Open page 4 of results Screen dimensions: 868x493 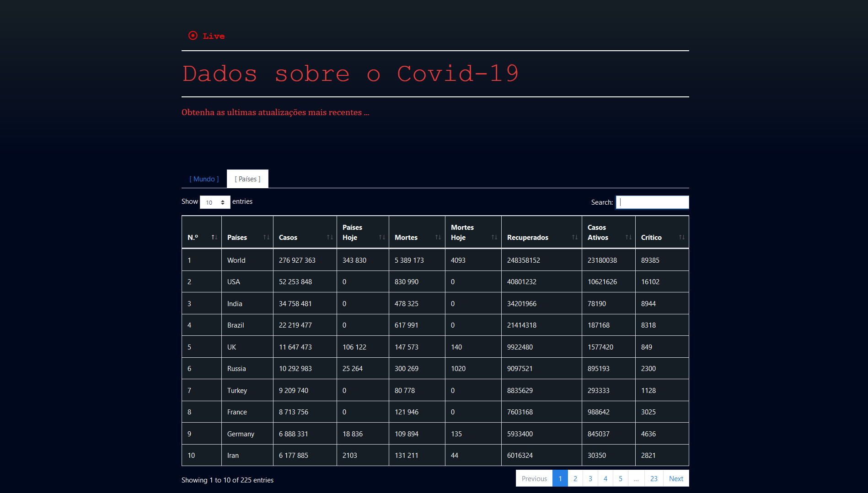click(x=605, y=478)
